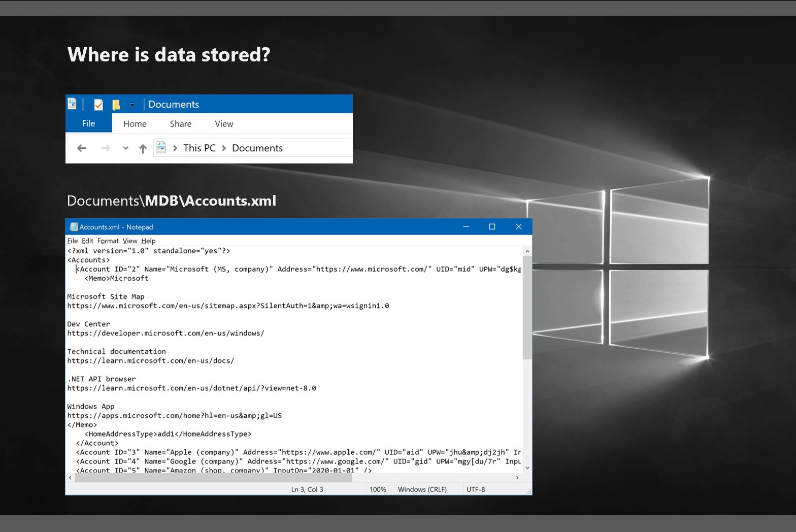Click the dotnet/api URL line

pyautogui.click(x=191, y=388)
